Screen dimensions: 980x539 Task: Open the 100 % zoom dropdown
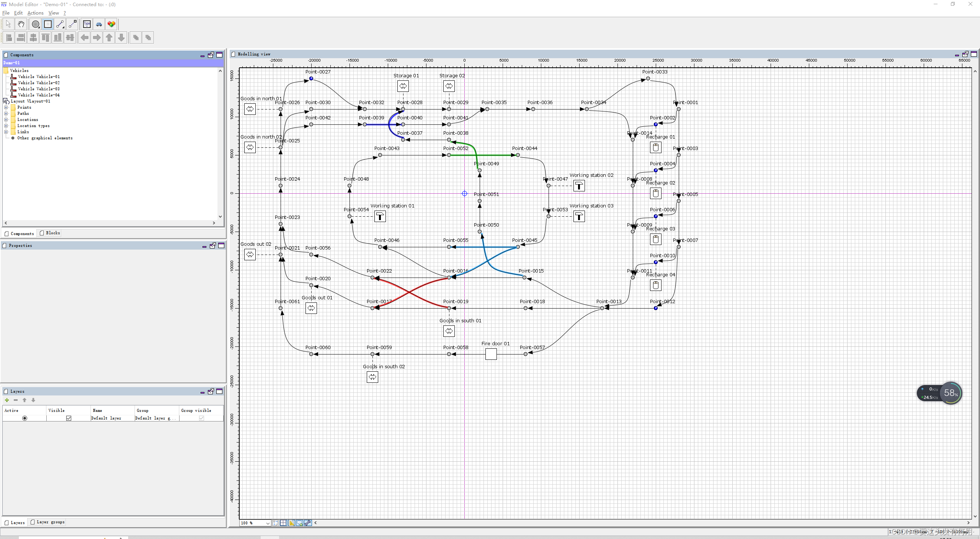pyautogui.click(x=268, y=523)
